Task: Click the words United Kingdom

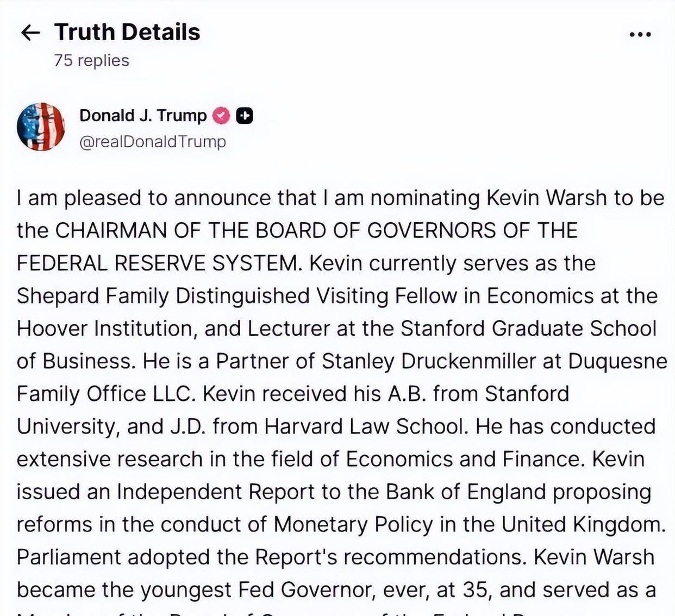Action: pyautogui.click(x=583, y=524)
